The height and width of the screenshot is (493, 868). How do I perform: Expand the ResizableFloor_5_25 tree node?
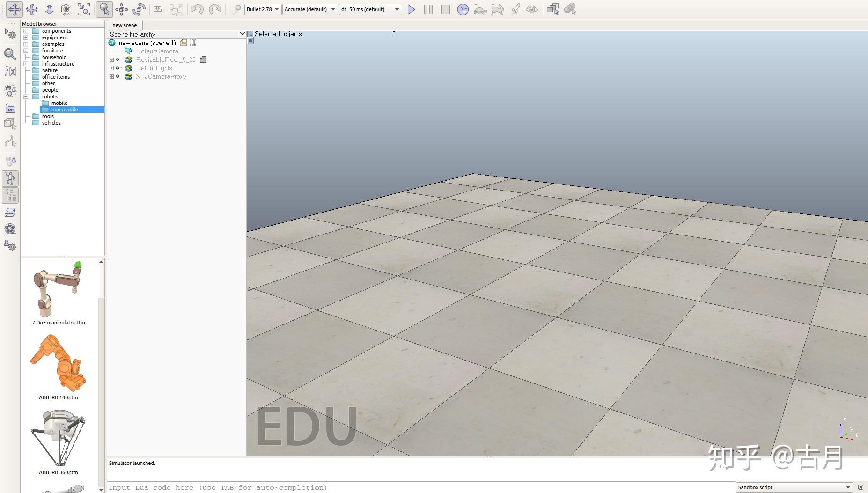pyautogui.click(x=111, y=60)
